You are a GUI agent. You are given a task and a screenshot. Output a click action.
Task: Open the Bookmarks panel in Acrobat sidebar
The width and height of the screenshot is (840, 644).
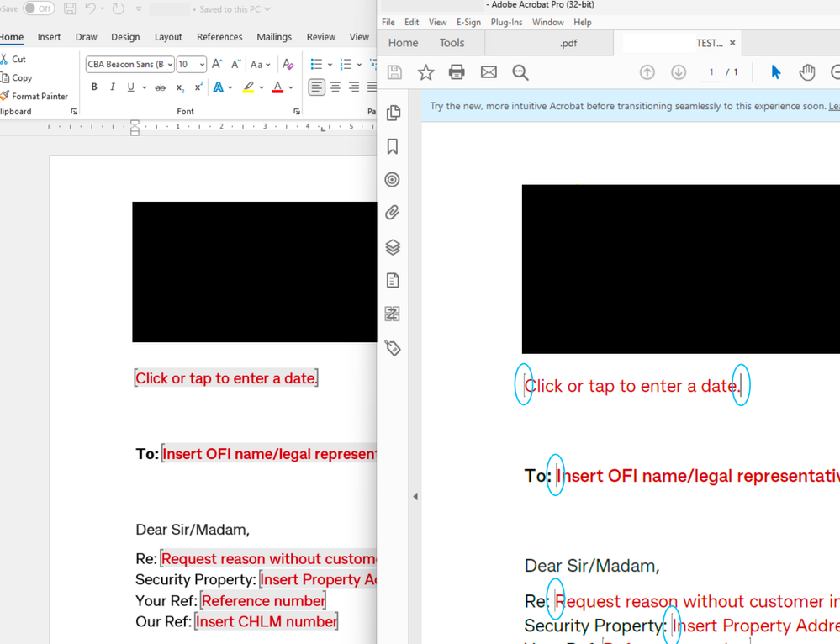[393, 146]
